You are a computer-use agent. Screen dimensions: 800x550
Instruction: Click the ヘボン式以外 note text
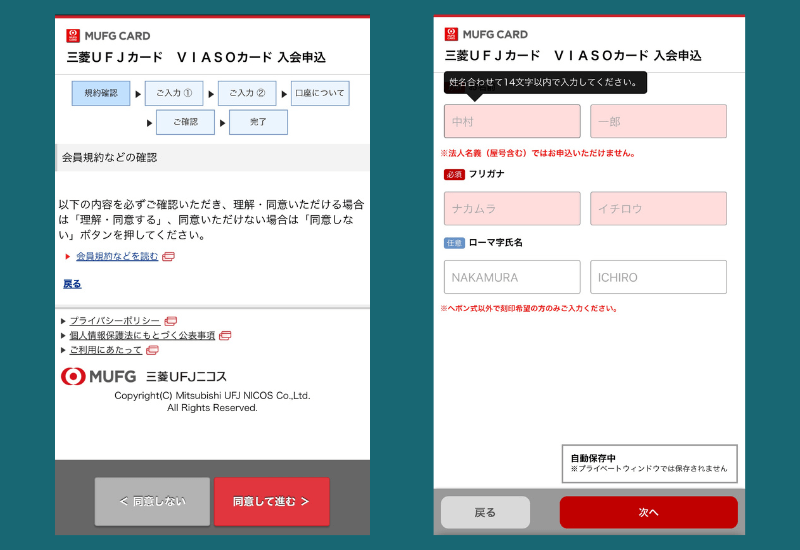[x=529, y=308]
